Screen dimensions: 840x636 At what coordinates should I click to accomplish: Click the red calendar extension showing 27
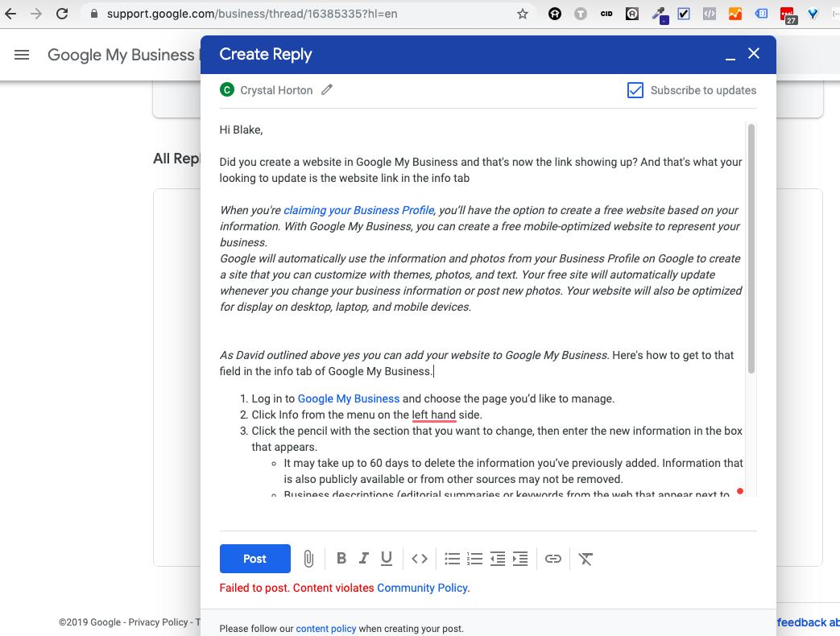(788, 15)
